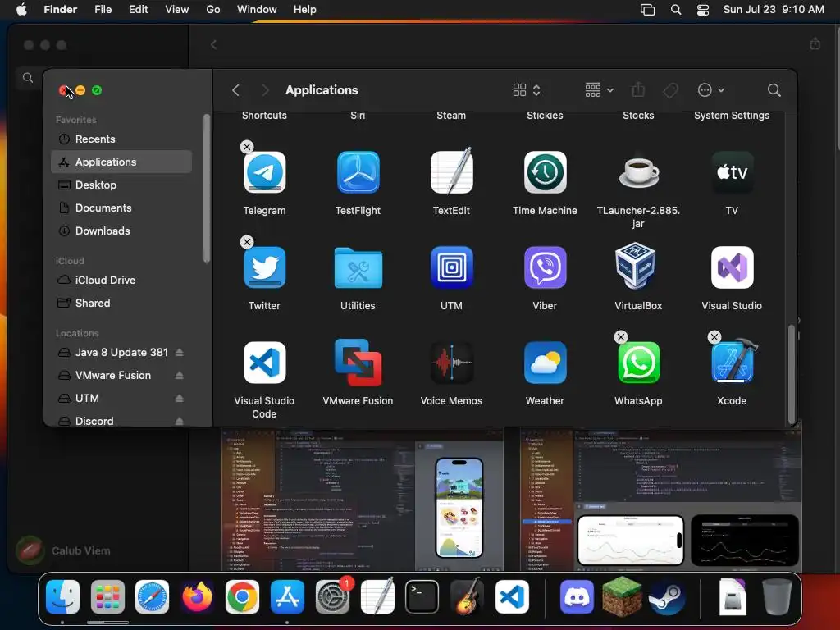Remove WhatsApp using its delete badge
The width and height of the screenshot is (840, 630).
click(621, 337)
